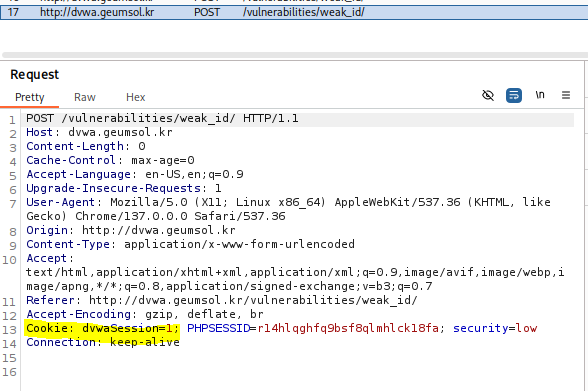Screen dimensions: 588x391
Task: Switch to the Hex tab
Action: [135, 97]
